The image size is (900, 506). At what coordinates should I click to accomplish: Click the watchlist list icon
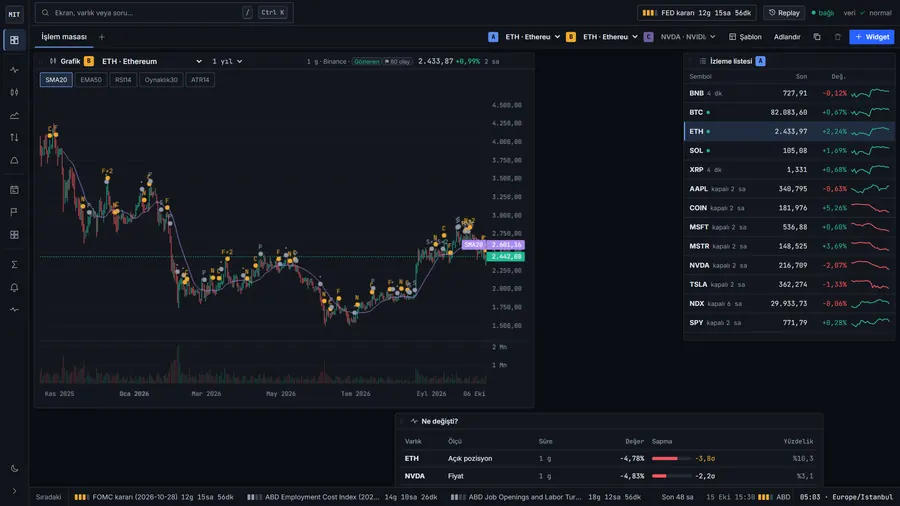(703, 61)
